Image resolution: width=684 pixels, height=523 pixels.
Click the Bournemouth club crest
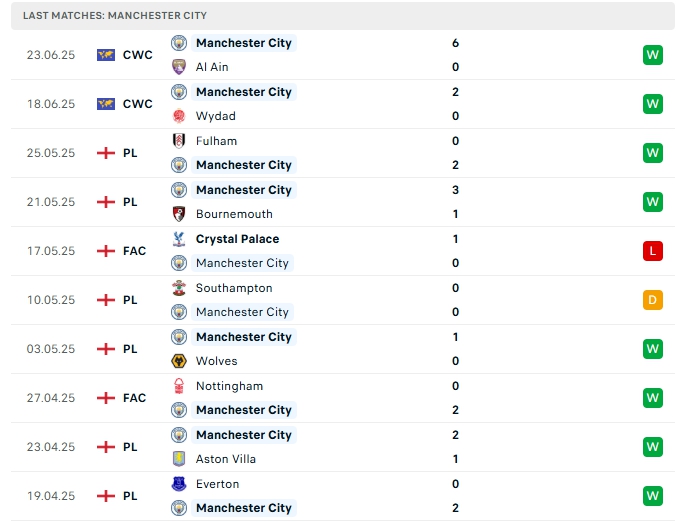tap(179, 214)
